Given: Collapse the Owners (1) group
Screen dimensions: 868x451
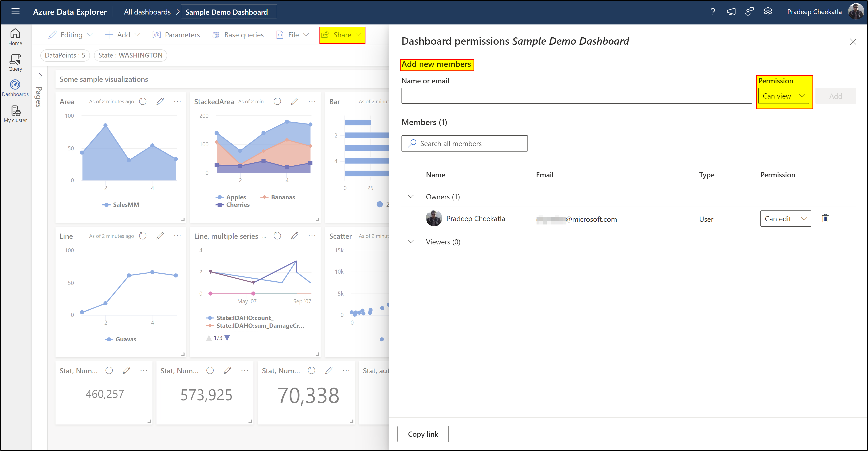Looking at the screenshot, I should coord(410,197).
